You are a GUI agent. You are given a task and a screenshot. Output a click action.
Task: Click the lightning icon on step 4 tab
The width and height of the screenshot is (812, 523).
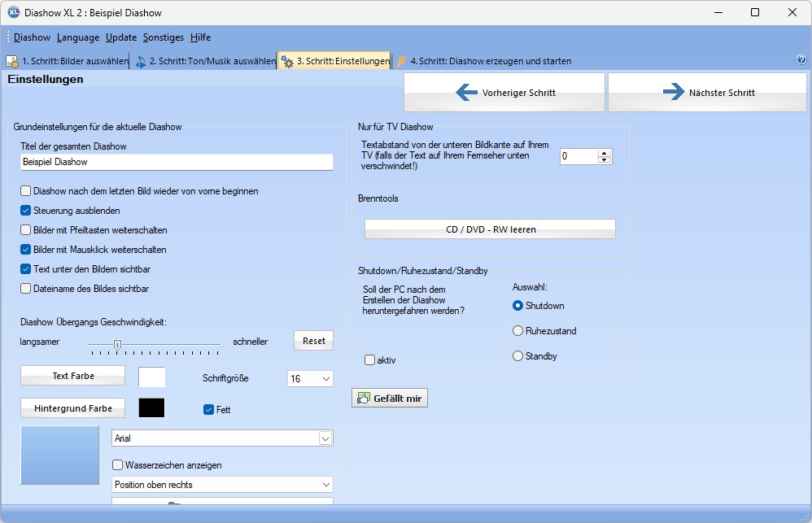click(x=401, y=62)
